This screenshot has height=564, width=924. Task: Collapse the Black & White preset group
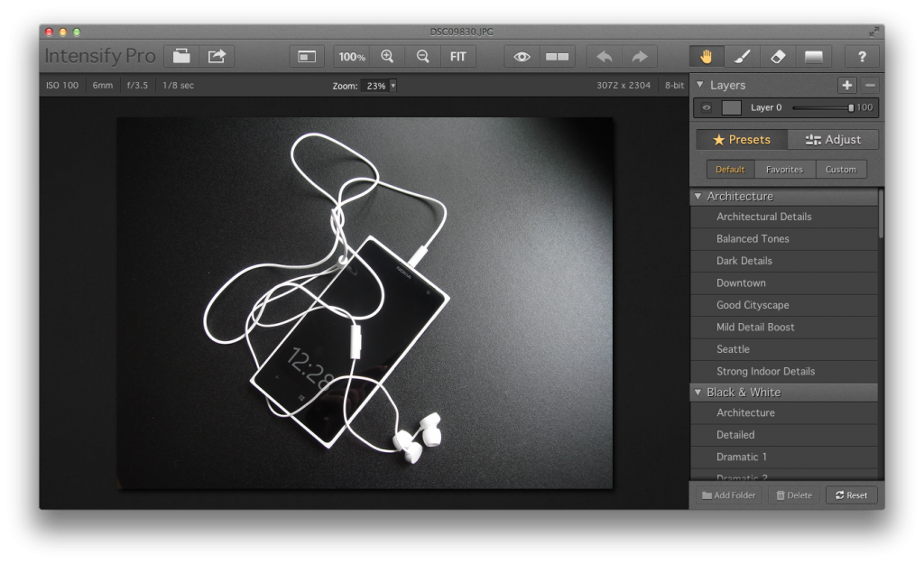[698, 392]
